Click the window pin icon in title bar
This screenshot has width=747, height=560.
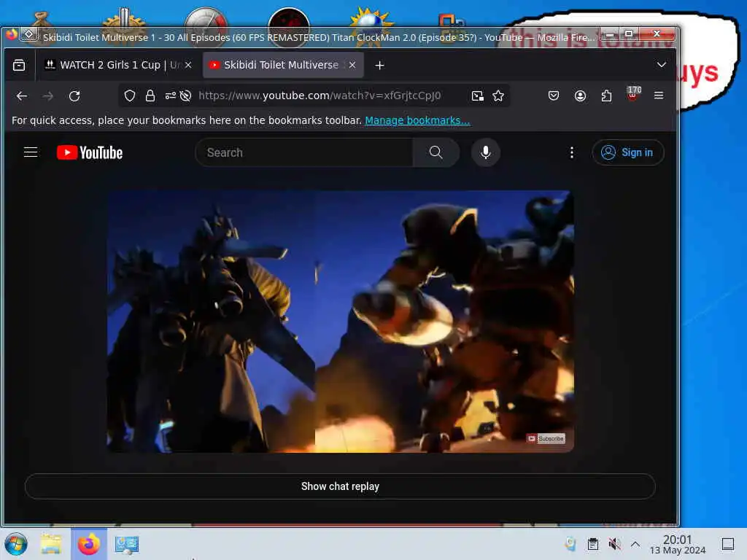coord(28,34)
